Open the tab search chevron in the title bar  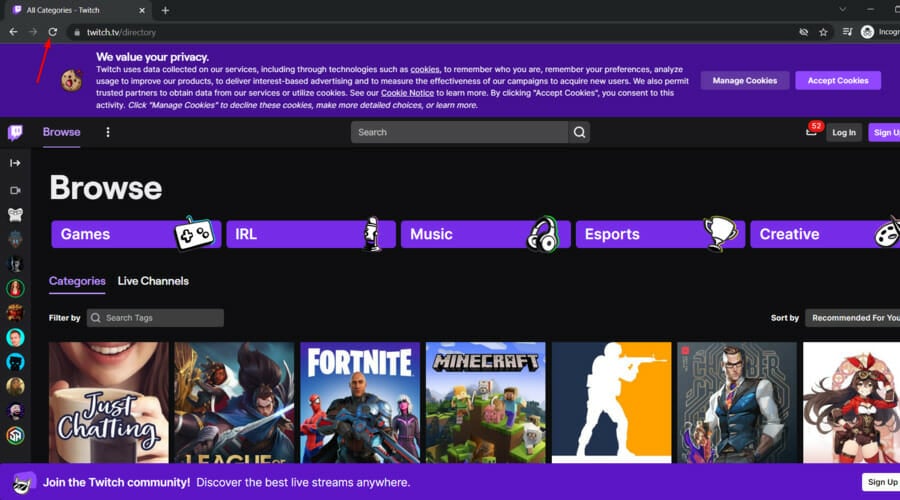click(842, 9)
